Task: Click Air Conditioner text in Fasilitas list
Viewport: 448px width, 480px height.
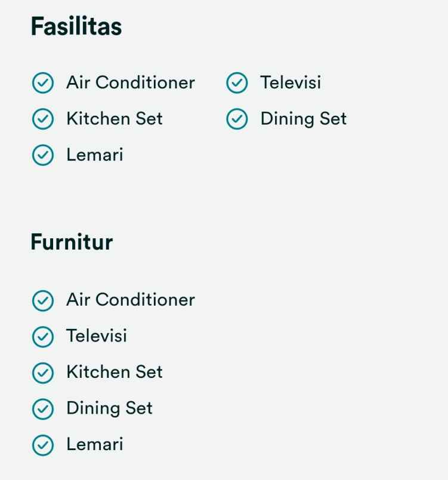Action: point(131,82)
